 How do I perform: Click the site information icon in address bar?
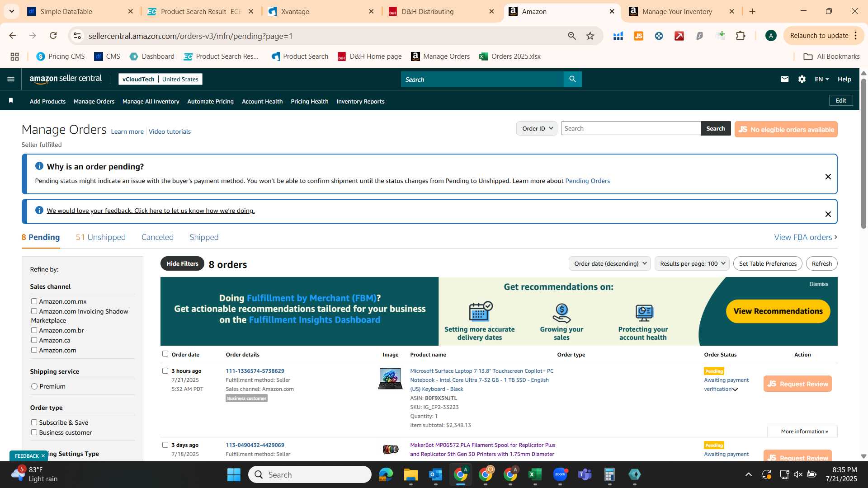[x=77, y=36]
